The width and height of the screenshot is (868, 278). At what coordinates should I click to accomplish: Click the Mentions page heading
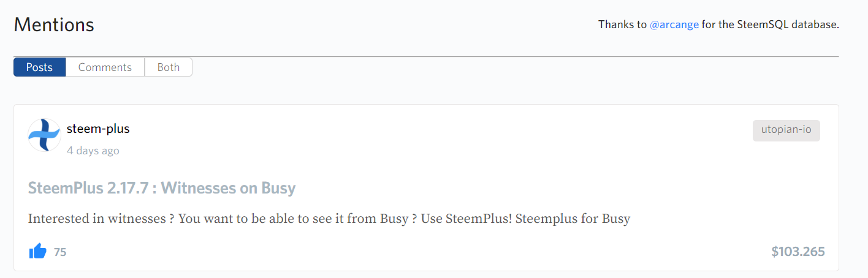pyautogui.click(x=54, y=25)
